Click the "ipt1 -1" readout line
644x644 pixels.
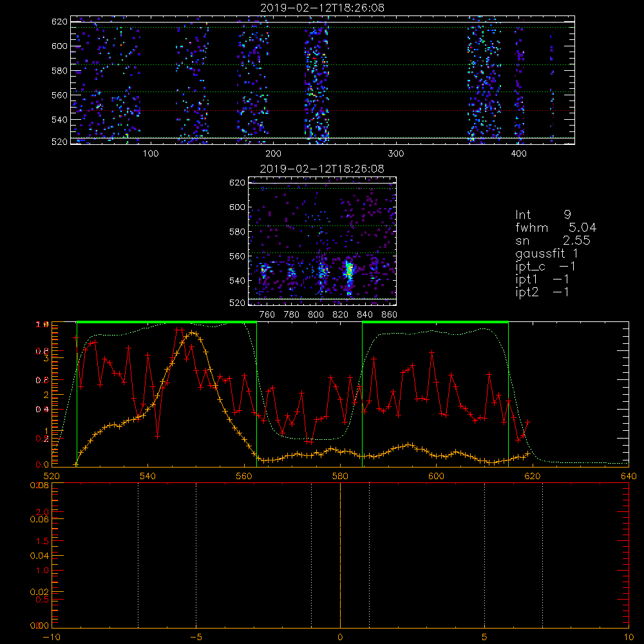[542, 279]
